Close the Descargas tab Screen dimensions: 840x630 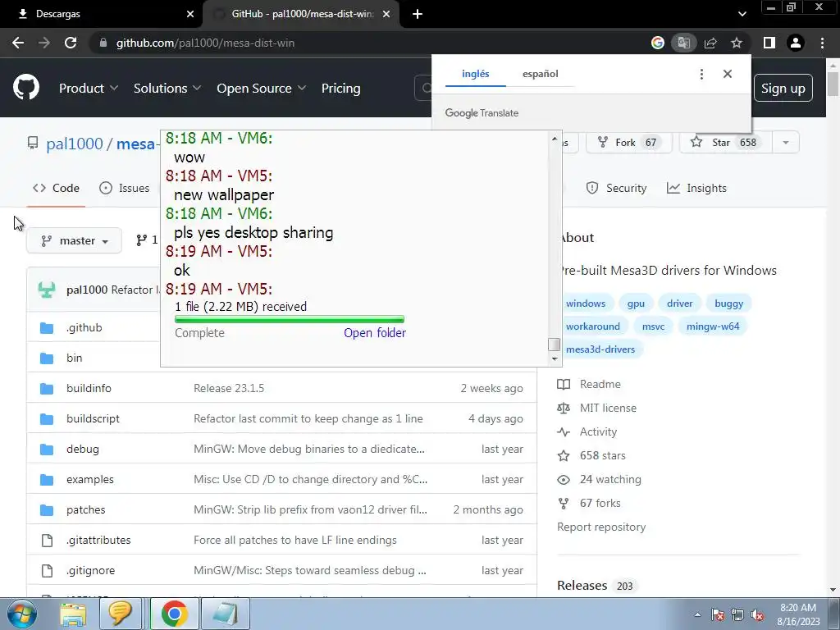coord(190,14)
